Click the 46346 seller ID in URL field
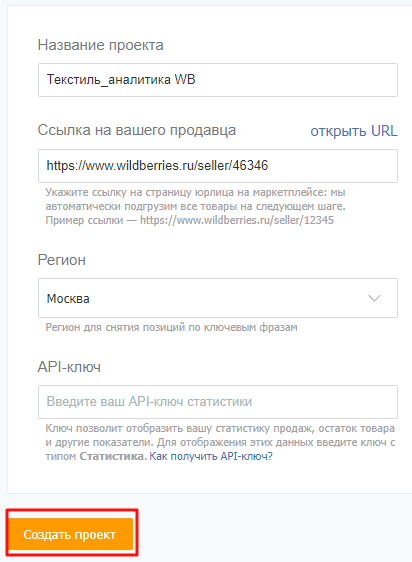 pos(250,165)
